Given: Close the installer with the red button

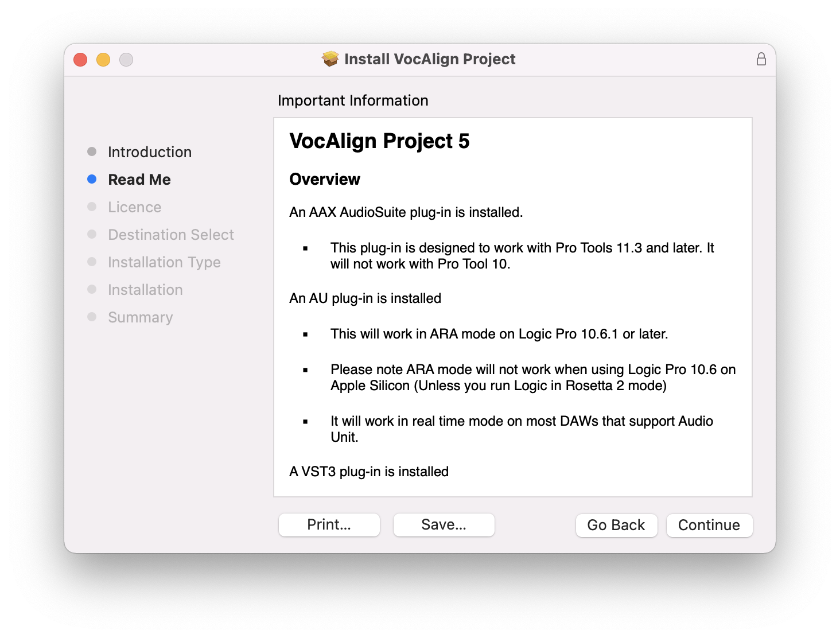Looking at the screenshot, I should (80, 60).
